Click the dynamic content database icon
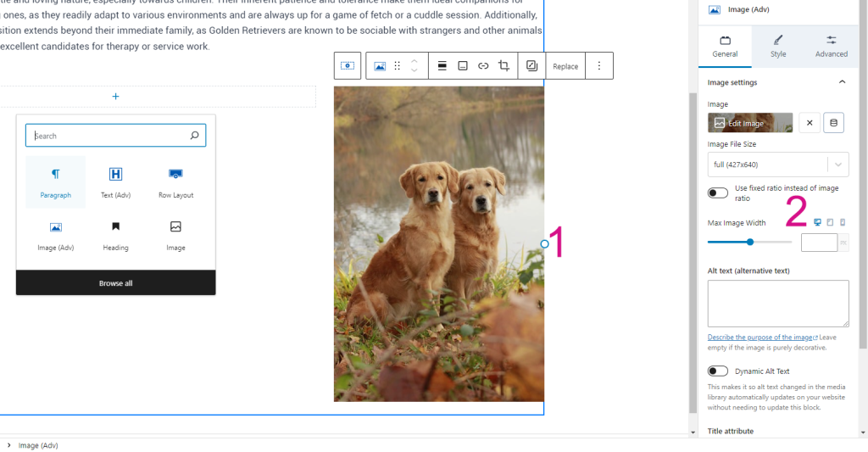 (832, 123)
